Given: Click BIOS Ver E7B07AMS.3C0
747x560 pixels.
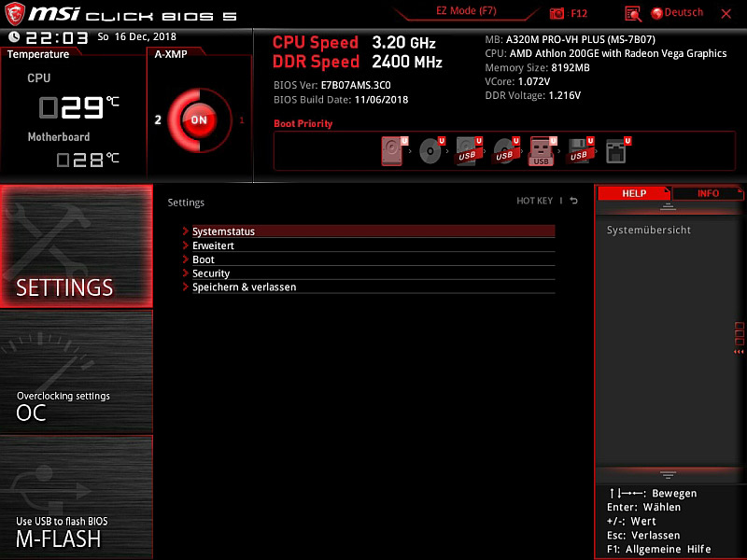Looking at the screenshot, I should click(332, 85).
